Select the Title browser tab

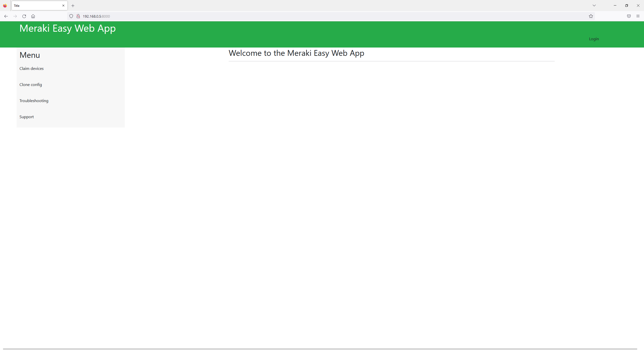pos(35,6)
